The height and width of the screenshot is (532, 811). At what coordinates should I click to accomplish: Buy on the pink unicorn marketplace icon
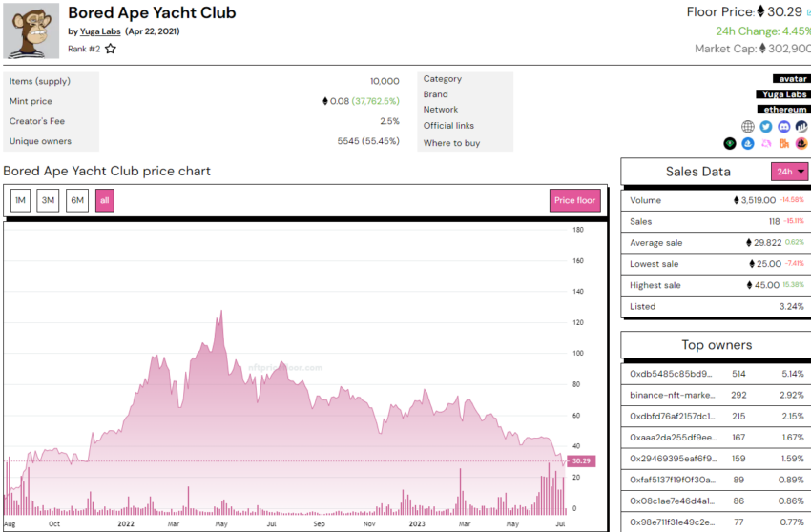click(766, 143)
